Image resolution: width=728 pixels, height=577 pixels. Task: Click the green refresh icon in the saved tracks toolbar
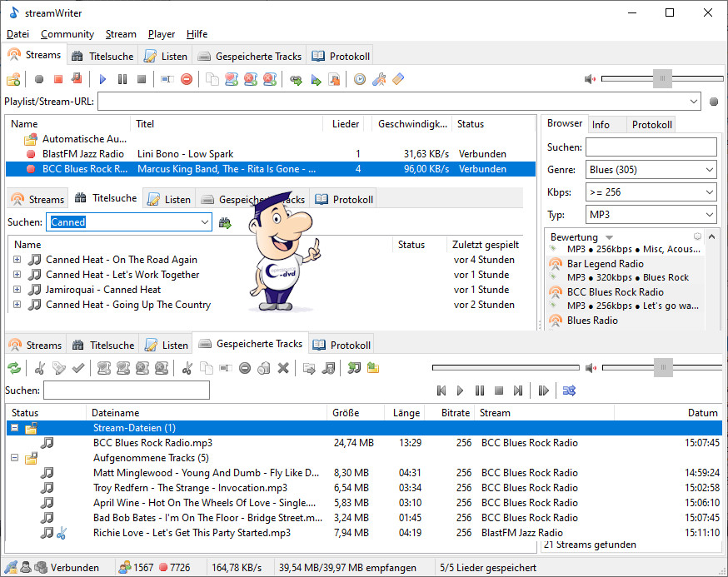click(14, 368)
